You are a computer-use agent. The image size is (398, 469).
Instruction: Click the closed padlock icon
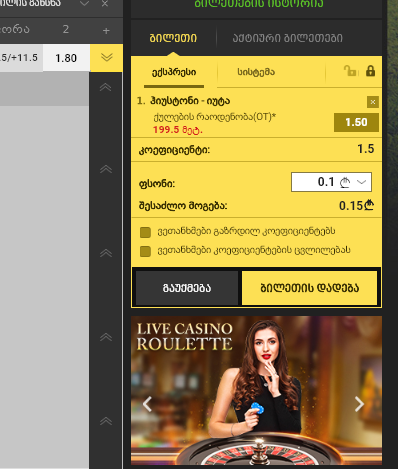click(370, 71)
